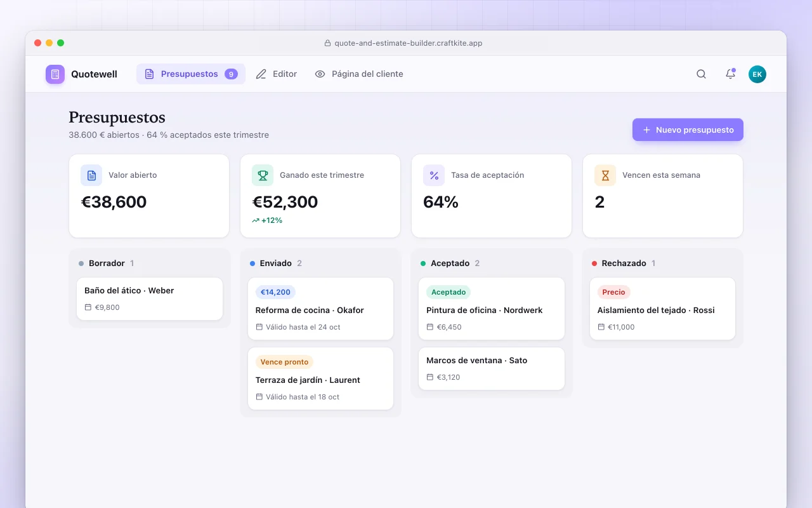Click calendar icon beside Válido hasta el 24 oct
This screenshot has height=508, width=812.
259,327
